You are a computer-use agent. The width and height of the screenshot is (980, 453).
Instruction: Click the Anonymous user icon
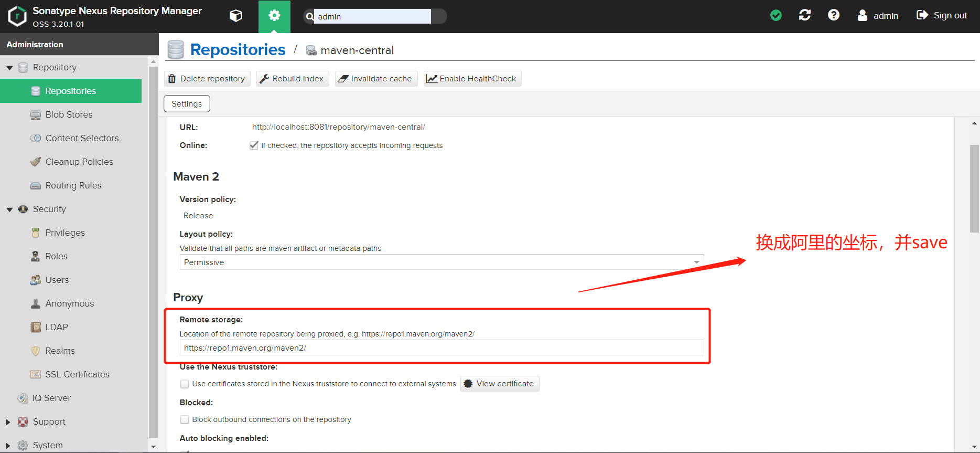click(36, 303)
